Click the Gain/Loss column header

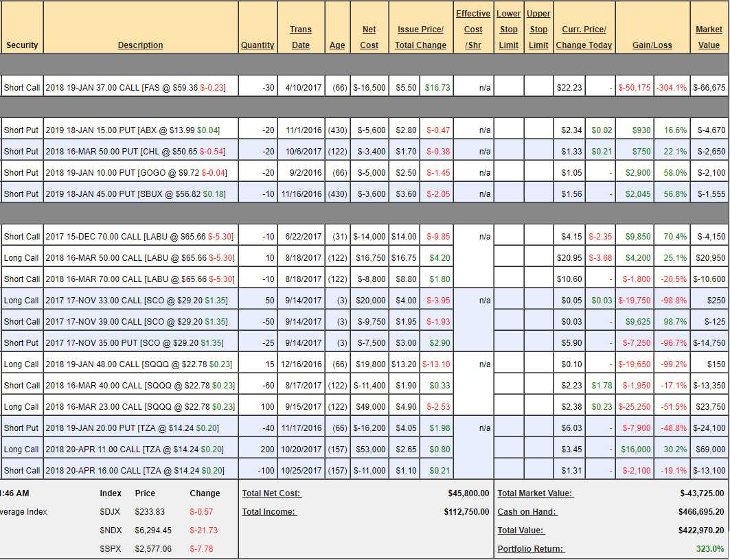pos(652,45)
